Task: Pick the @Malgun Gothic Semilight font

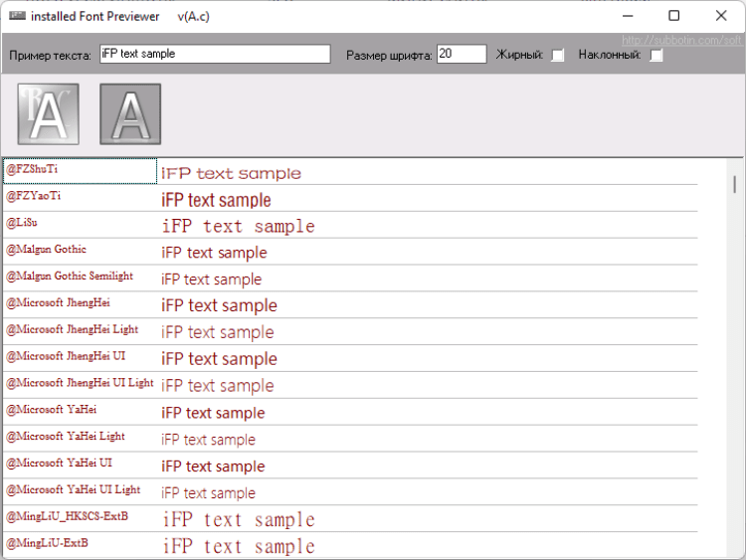Action: (x=80, y=277)
